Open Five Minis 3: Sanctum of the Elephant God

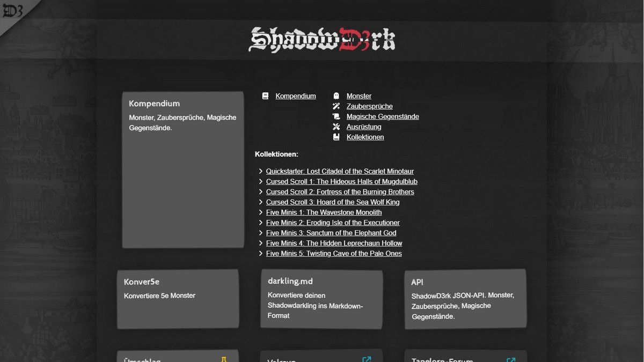pos(331,233)
